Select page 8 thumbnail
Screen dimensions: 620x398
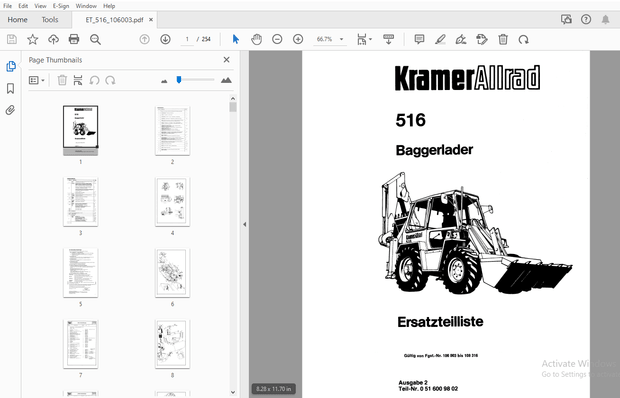172,344
